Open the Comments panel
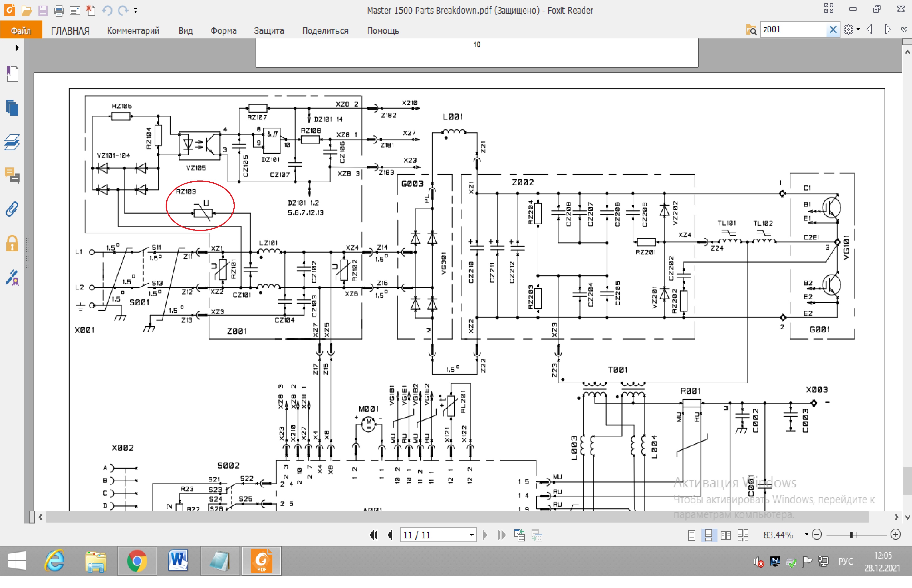The height and width of the screenshot is (588, 912). pyautogui.click(x=12, y=176)
